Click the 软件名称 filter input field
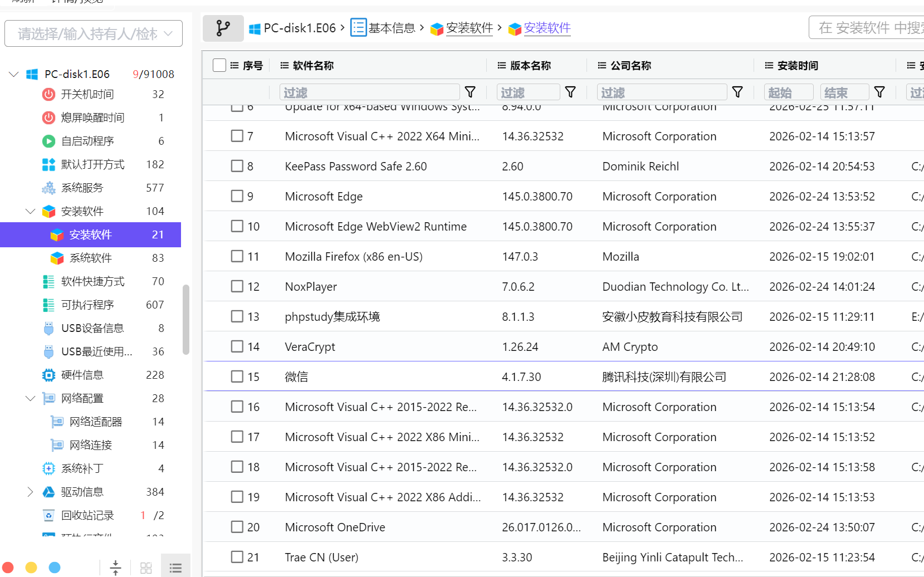 coord(369,92)
